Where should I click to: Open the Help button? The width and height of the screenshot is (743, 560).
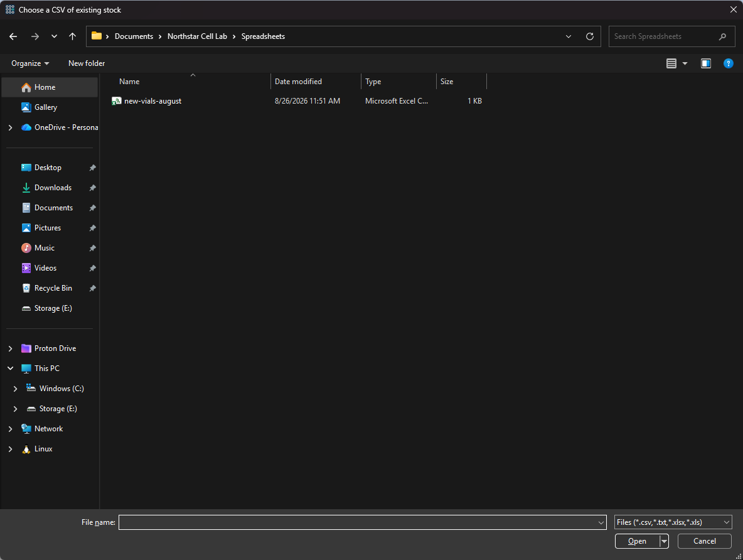click(729, 63)
